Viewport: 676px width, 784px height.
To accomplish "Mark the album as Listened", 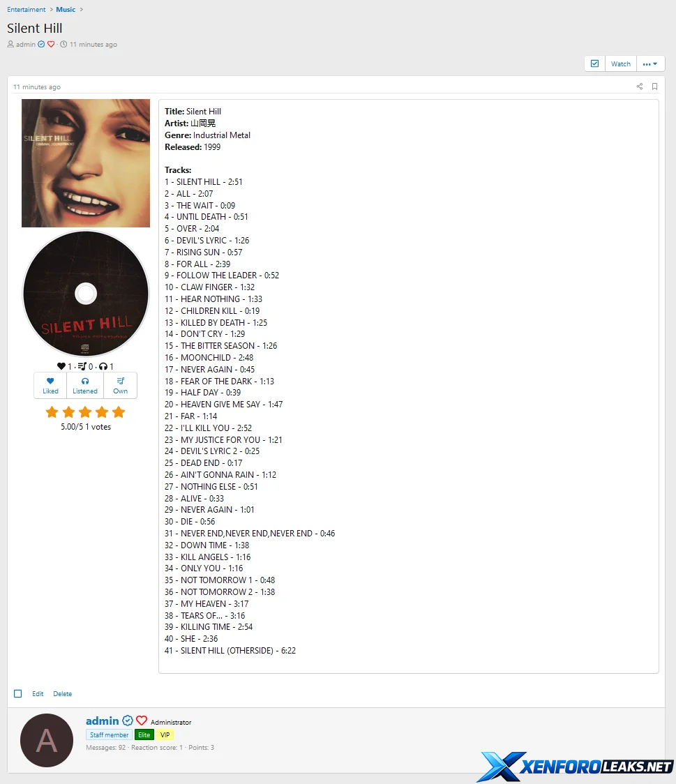I will (85, 386).
